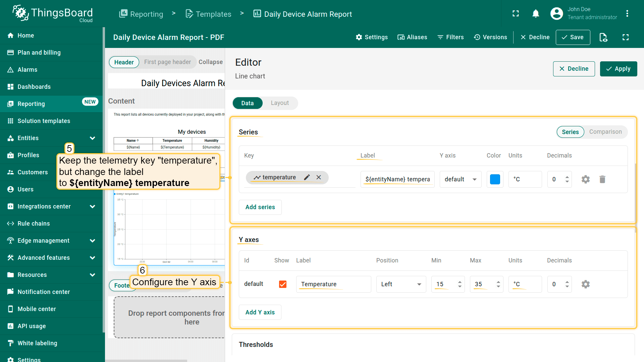This screenshot has height=362, width=644.
Task: Open Dashboards in the sidebar
Action: click(x=34, y=87)
